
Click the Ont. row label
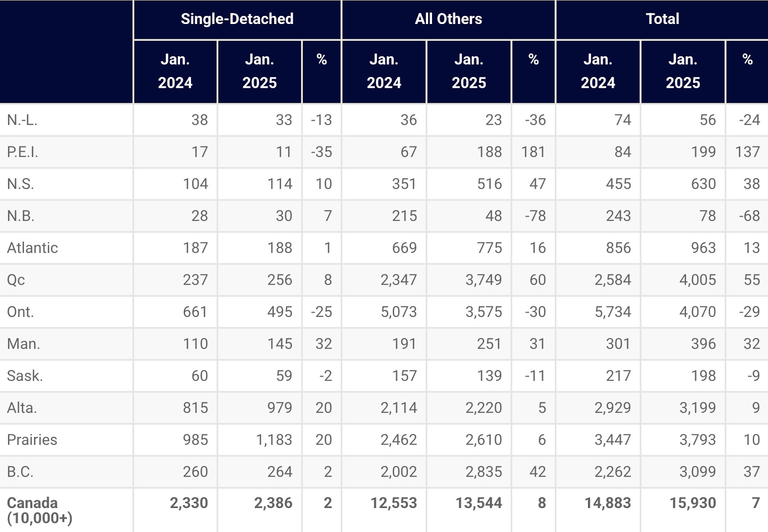click(x=20, y=312)
